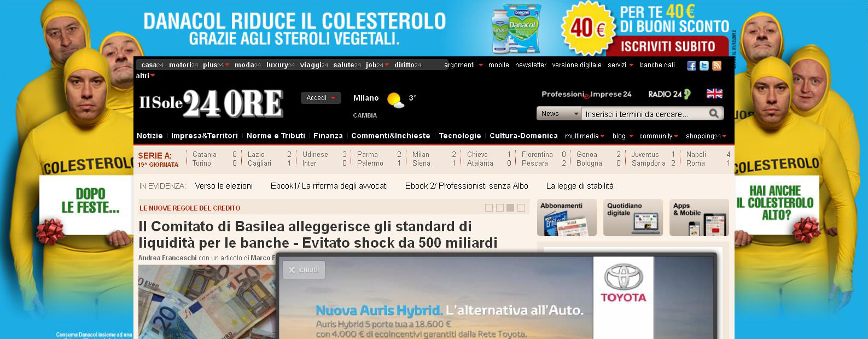Open Ebook1/ La riforma degli avvocati
The height and width of the screenshot is (339, 868).
pos(329,186)
